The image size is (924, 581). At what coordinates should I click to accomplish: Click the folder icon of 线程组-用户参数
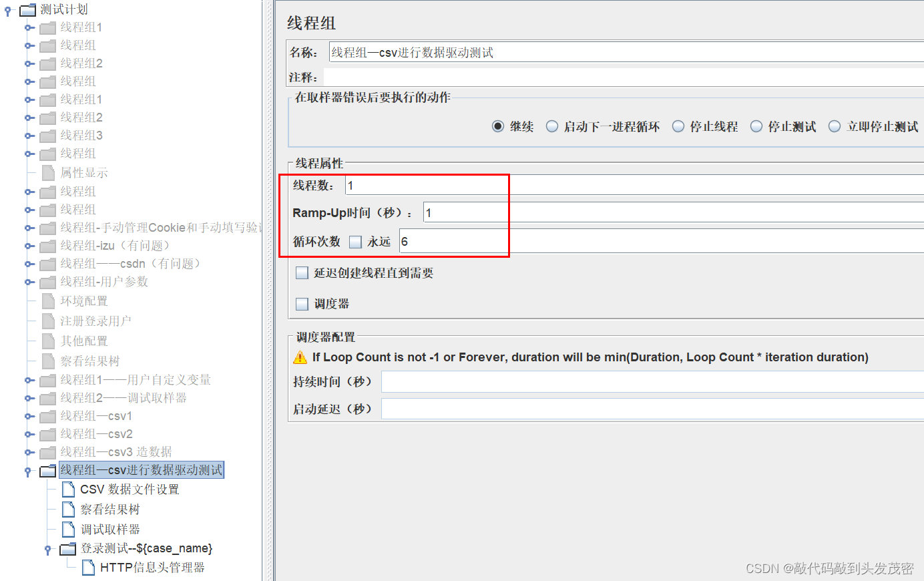tap(47, 282)
